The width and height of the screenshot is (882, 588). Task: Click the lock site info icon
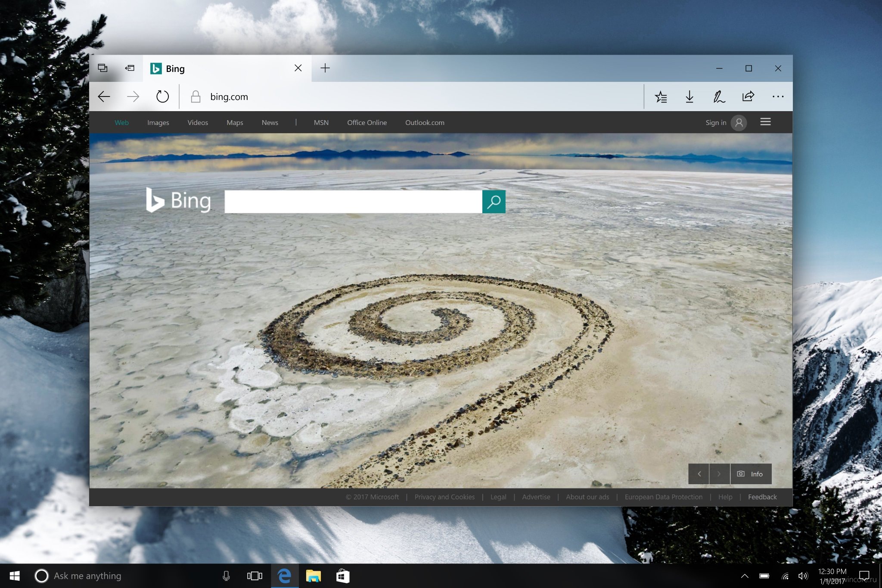pos(196,96)
